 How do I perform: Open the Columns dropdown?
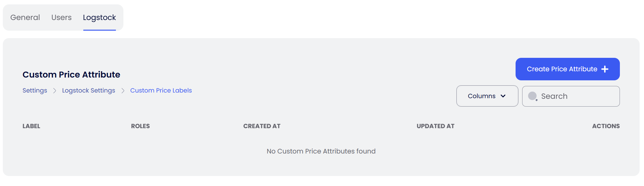pyautogui.click(x=487, y=96)
